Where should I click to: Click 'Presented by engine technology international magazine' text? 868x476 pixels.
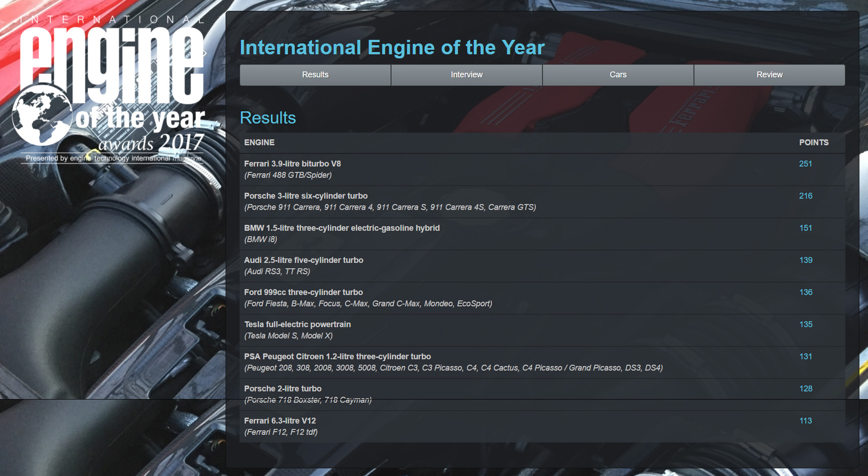click(x=113, y=158)
